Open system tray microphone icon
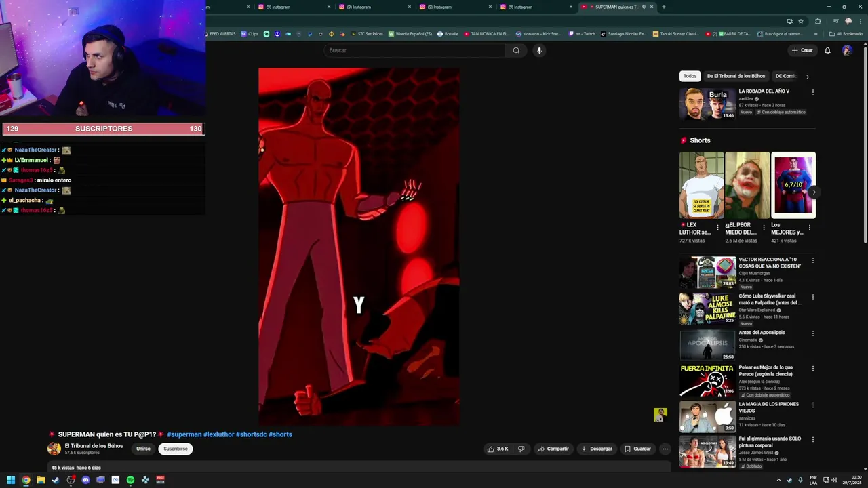Viewport: 868px width, 488px height. click(800, 480)
